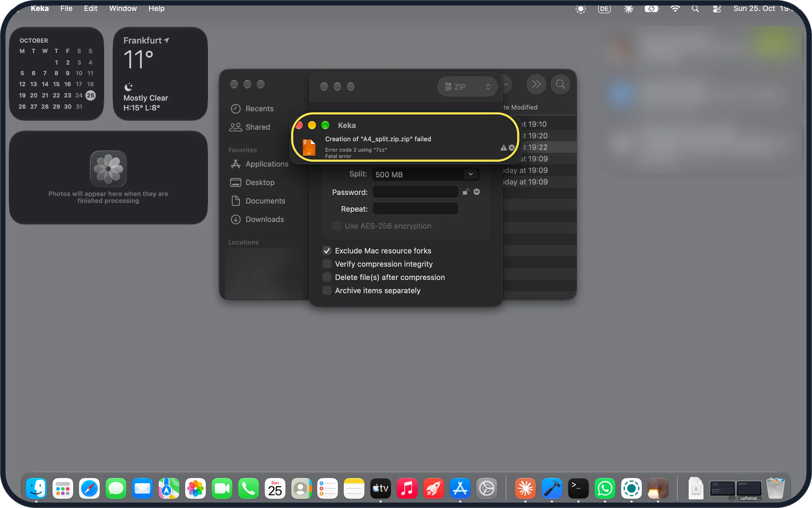Enable Archive items separately
Screen dimensions: 812x508
tap(326, 291)
